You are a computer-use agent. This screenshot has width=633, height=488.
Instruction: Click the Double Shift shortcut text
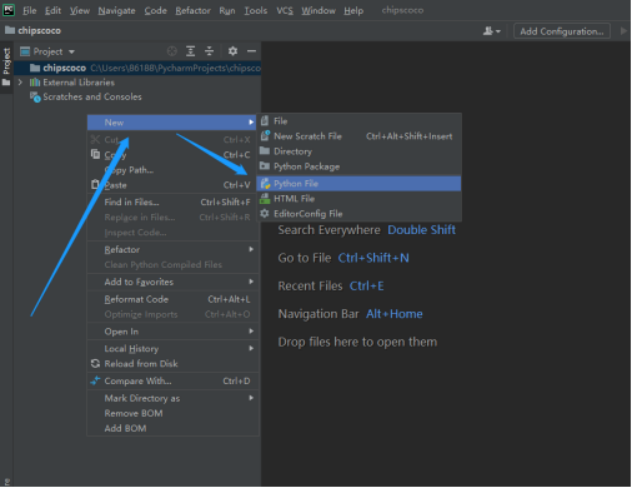[x=421, y=230]
